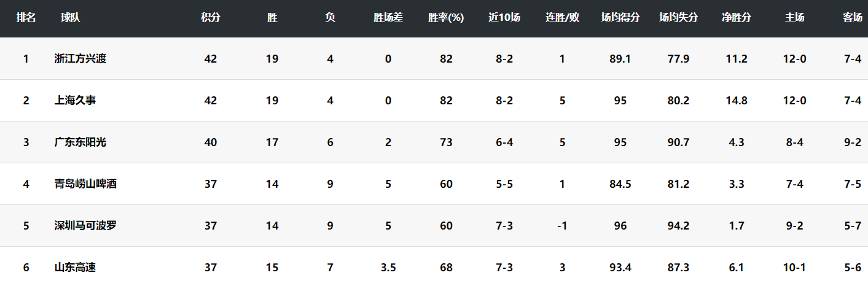Image resolution: width=868 pixels, height=286 pixels.
Task: Click the 客场 column header
Action: point(852,18)
